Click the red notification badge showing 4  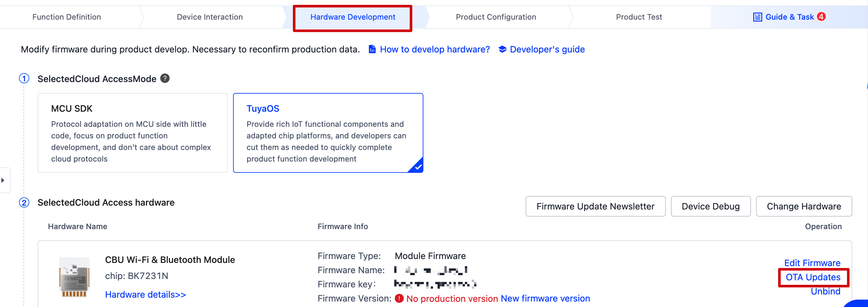[x=821, y=16]
